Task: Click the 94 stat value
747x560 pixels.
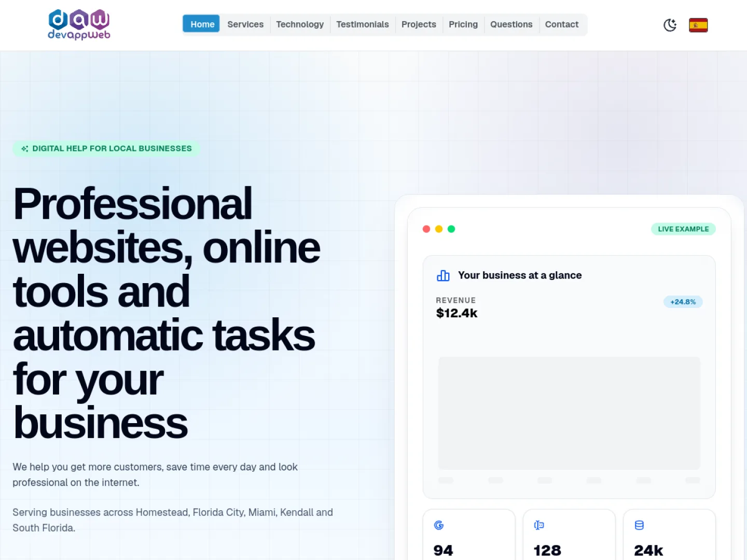Action: coord(443,550)
